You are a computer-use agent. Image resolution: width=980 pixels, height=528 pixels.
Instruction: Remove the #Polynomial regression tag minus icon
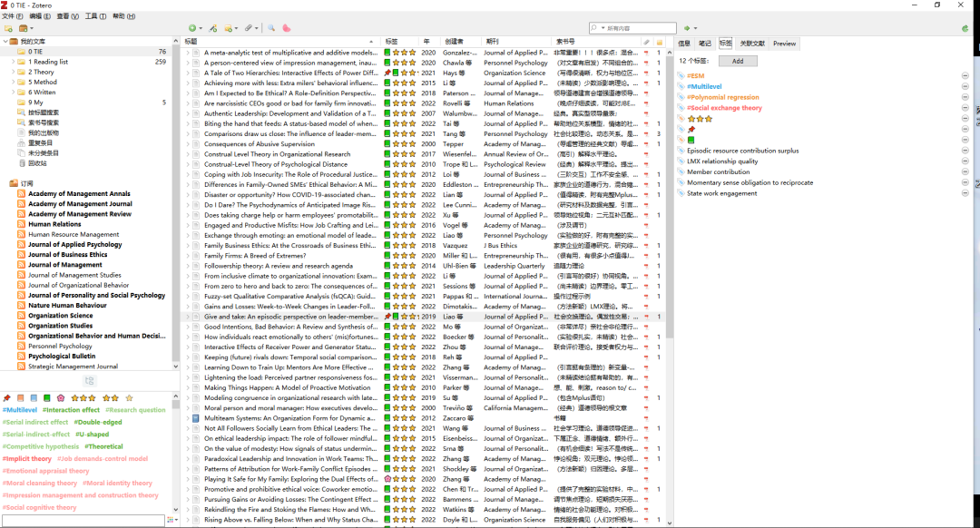click(x=965, y=97)
